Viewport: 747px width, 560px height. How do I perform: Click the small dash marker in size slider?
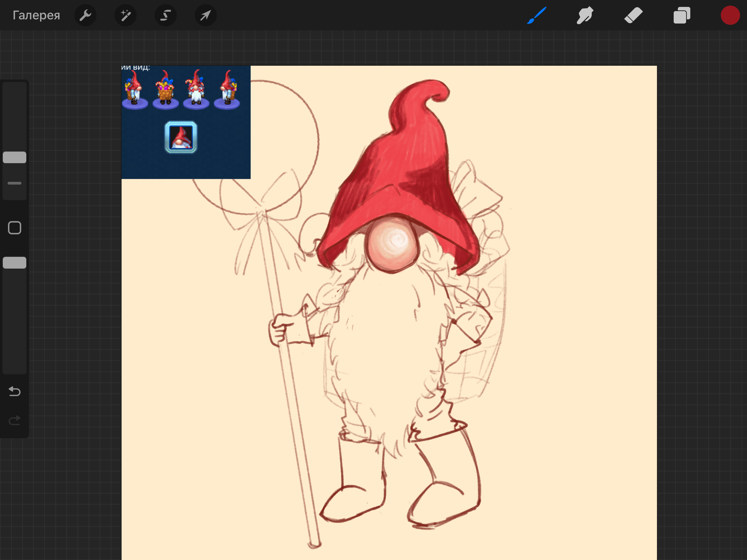15,183
